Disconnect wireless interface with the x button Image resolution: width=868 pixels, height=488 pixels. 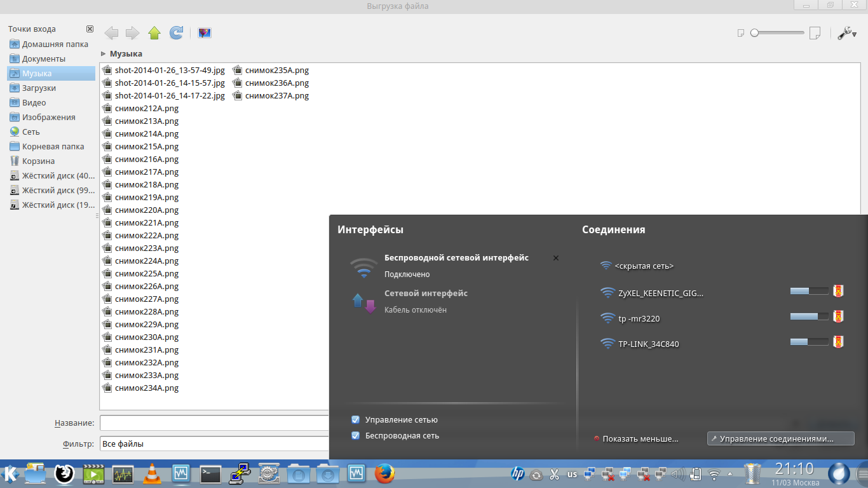point(556,258)
